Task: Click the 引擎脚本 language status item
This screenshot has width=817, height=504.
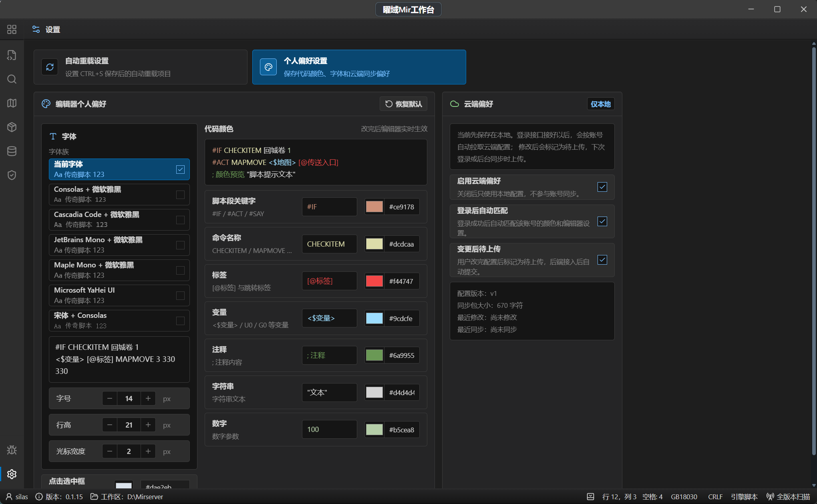Action: [744, 497]
